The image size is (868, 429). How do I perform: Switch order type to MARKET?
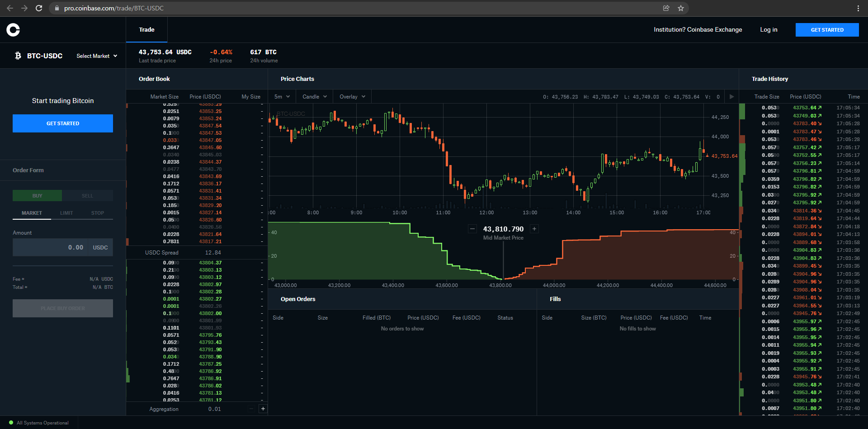coord(32,213)
